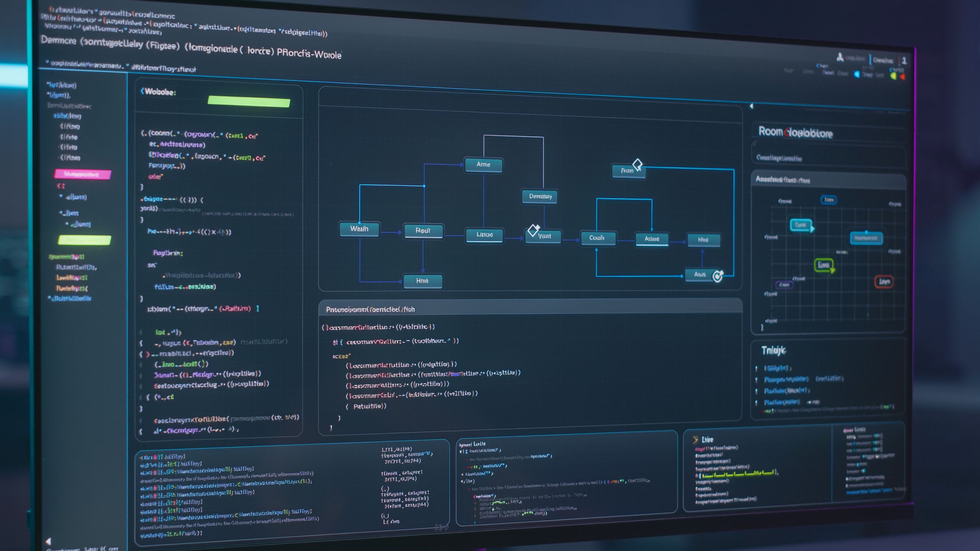Click the red outlined node in the grid panel
This screenshot has height=551, width=980.
coord(884,282)
